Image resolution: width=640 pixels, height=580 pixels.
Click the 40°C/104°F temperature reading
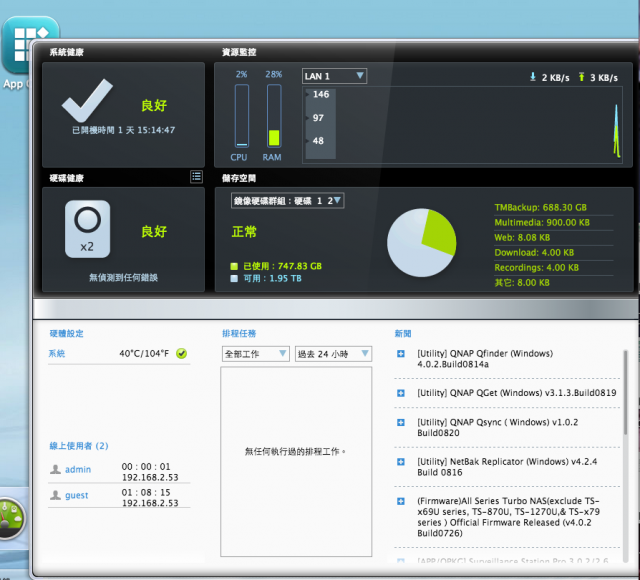click(144, 353)
